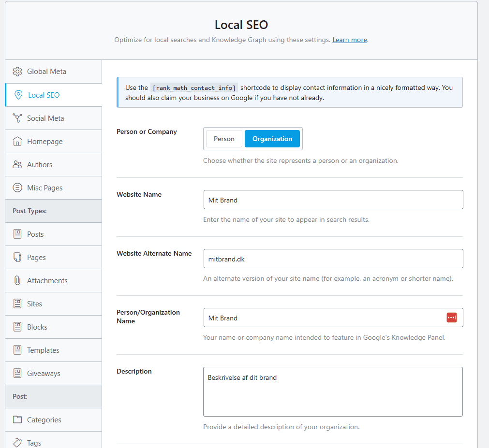Switch to the Templates tab
Viewport: 489px width, 448px height.
coord(43,350)
